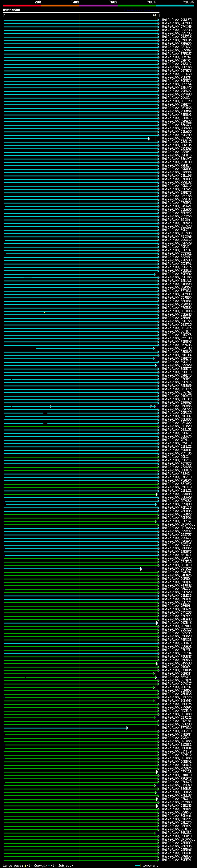Viewport: 197px width, 868px height.
Task: Select truncated hit label UniRef100_Q2I306
Action: click(x=176, y=139)
